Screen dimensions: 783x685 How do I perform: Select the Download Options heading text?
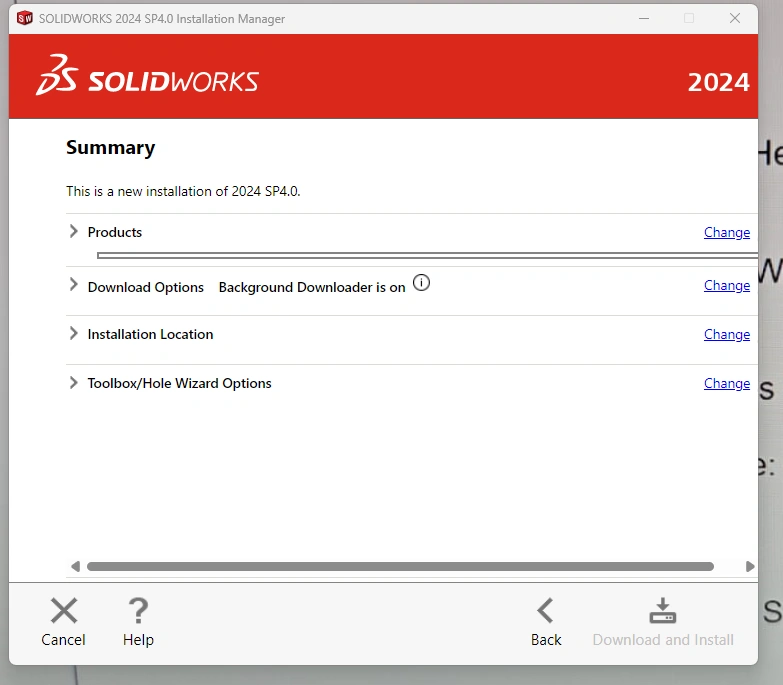pos(146,287)
